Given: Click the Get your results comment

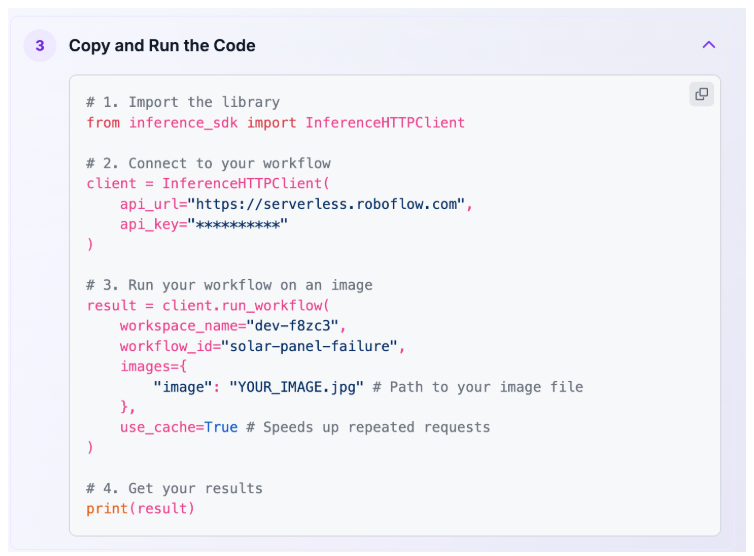Looking at the screenshot, I should tap(174, 488).
